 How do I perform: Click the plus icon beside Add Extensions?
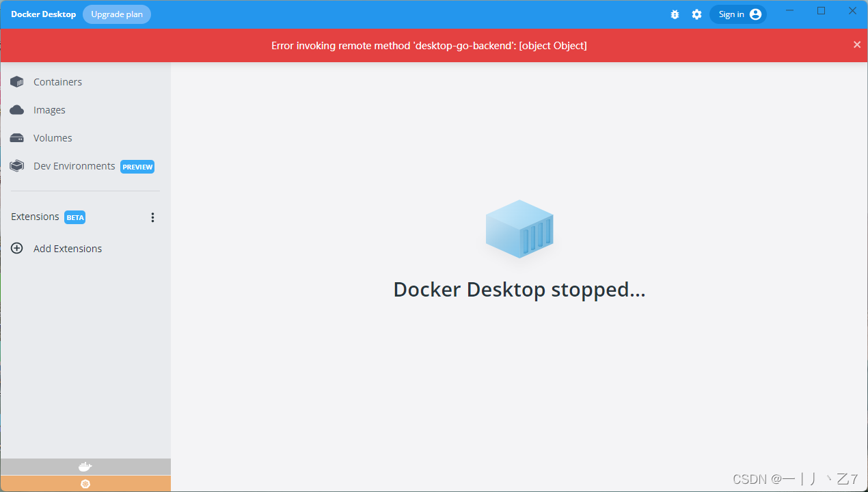(17, 249)
